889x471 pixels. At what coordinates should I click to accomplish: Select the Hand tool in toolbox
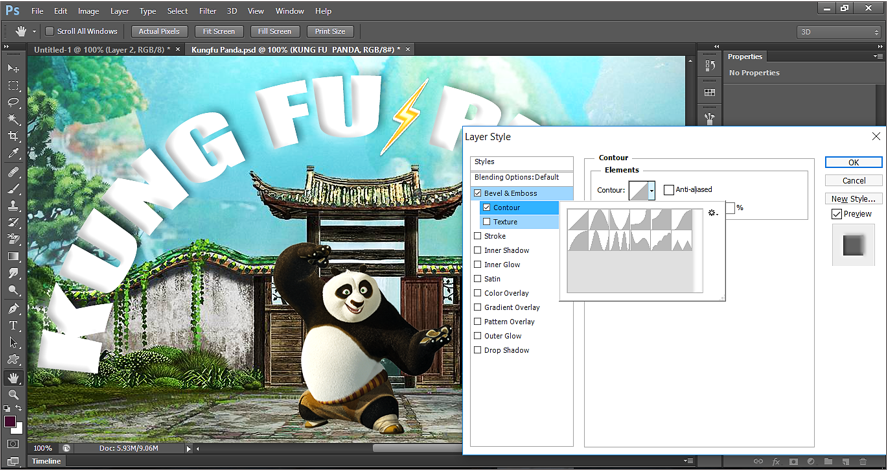click(x=13, y=378)
